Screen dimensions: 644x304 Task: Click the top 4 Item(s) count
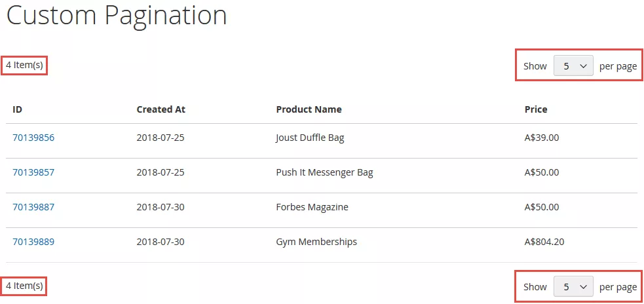(24, 65)
